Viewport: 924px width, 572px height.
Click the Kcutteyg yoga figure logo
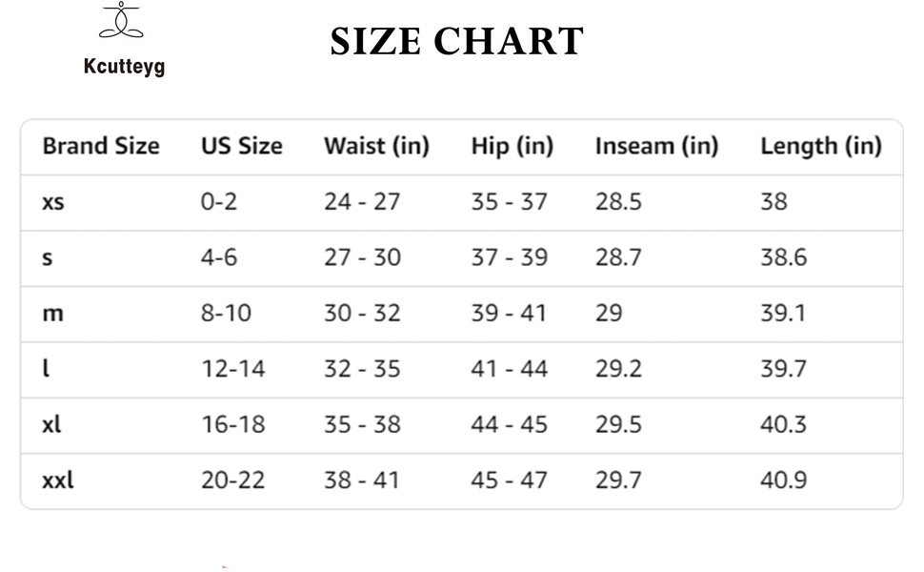121,21
